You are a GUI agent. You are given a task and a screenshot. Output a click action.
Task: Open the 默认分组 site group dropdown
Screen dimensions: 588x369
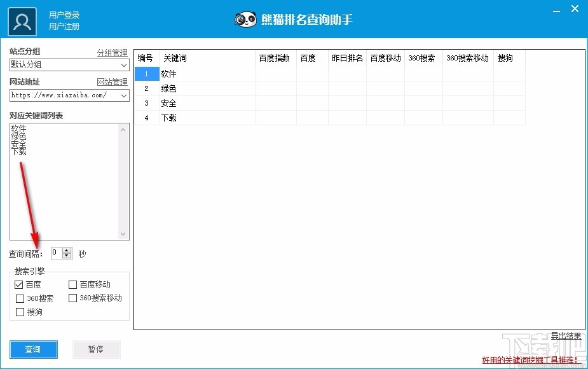click(123, 65)
